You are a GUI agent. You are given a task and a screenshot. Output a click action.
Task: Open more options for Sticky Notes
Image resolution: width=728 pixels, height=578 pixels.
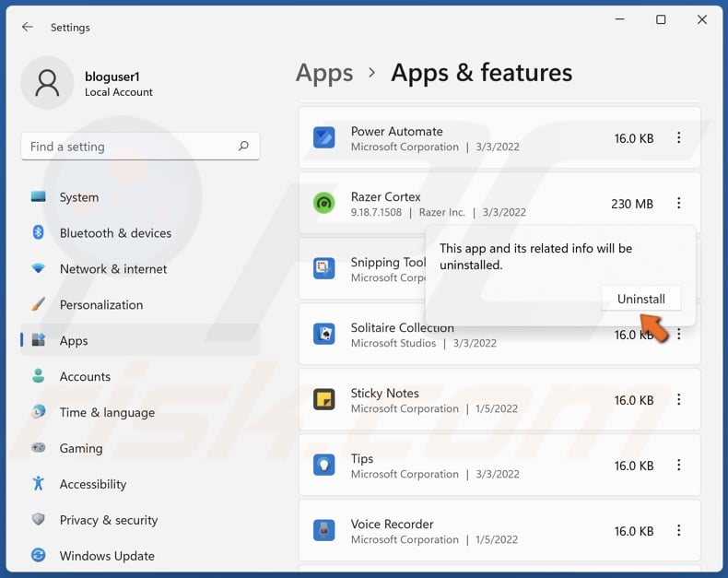[679, 399]
